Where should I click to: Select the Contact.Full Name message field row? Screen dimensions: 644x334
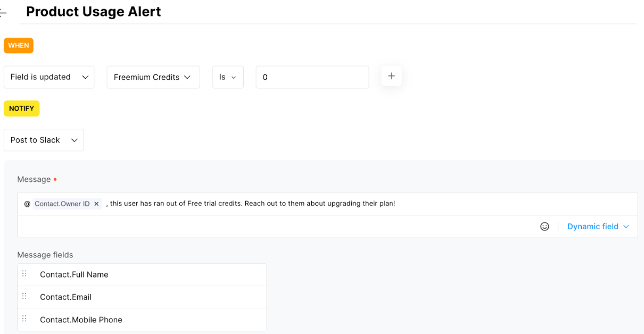[142, 274]
